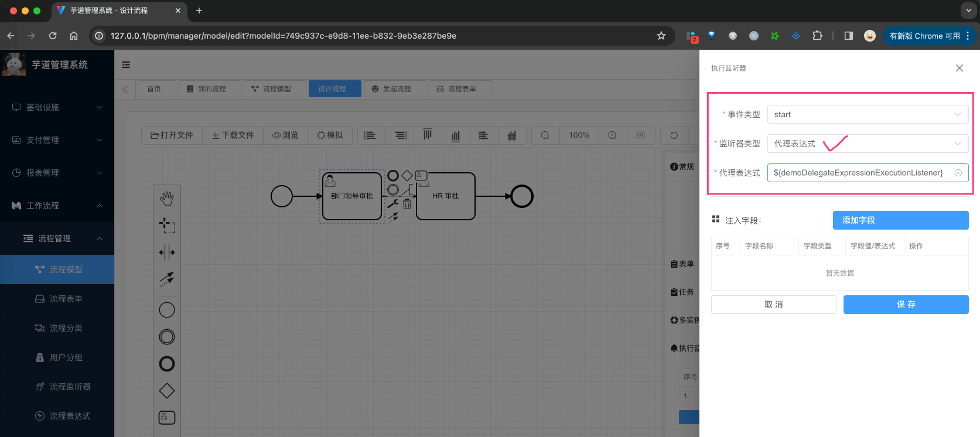
Task: Click the 保存 button
Action: pos(906,305)
